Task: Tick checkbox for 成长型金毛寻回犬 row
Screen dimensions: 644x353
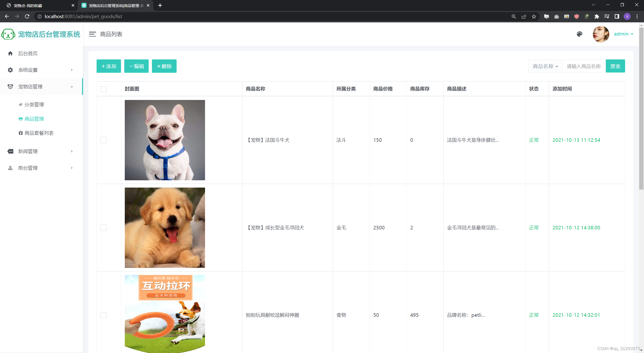Action: pos(103,228)
